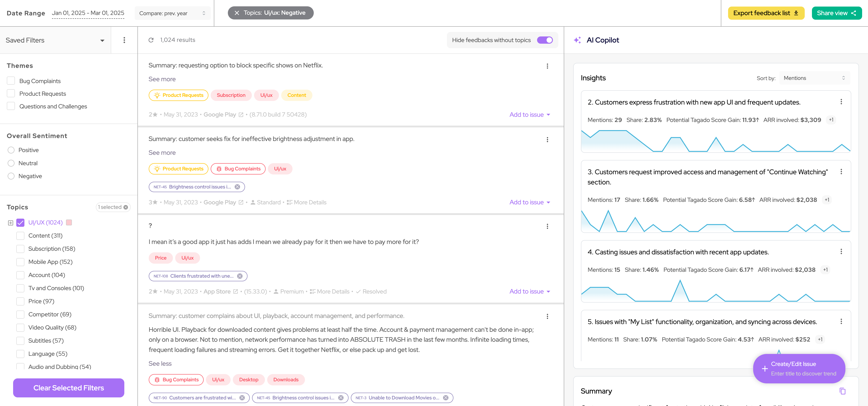Refresh the 1,024 results list
The image size is (868, 406).
tap(151, 40)
